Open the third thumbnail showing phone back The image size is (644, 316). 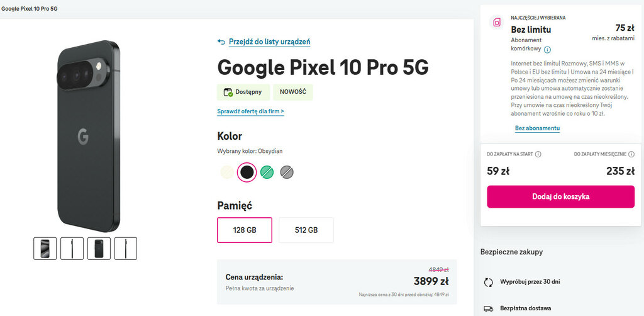click(x=99, y=248)
